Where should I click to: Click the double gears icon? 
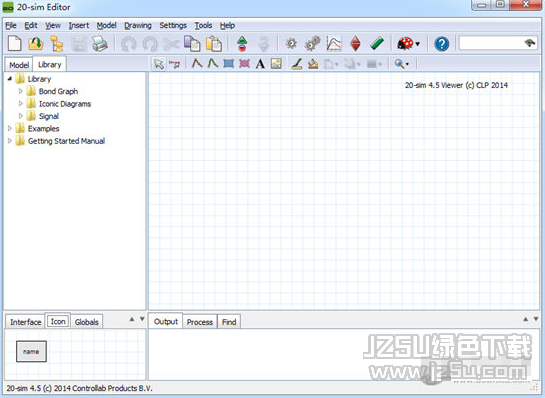[312, 44]
